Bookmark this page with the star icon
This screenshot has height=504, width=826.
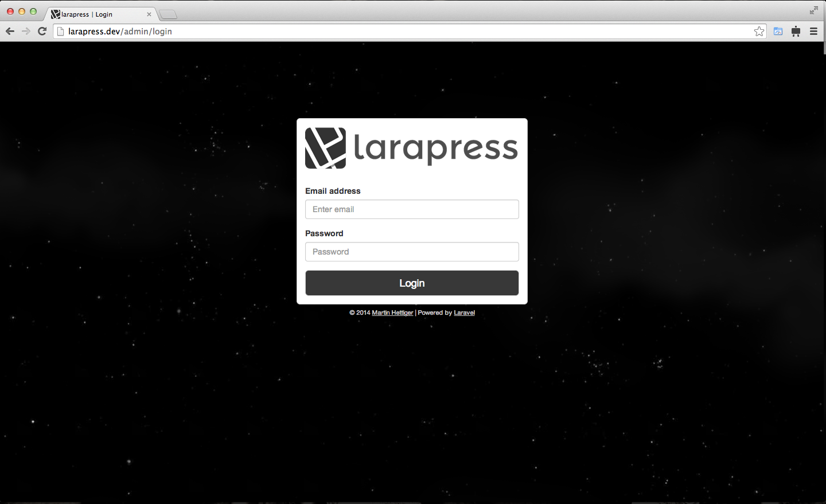point(759,32)
